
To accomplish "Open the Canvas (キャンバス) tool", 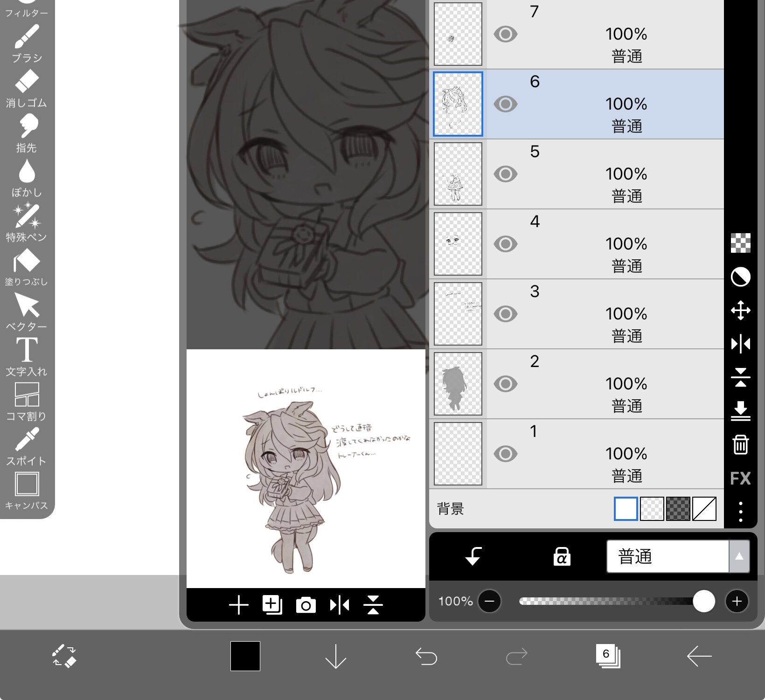I will click(x=27, y=491).
